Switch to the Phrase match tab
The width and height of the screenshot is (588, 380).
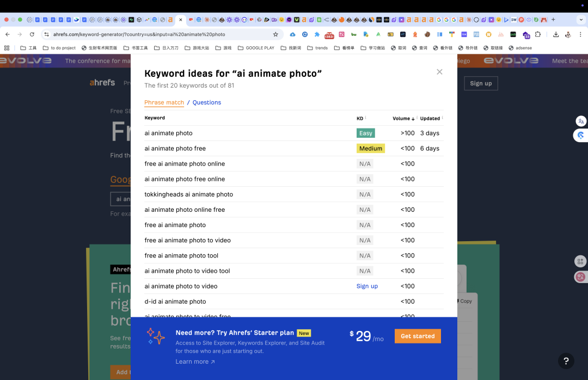point(164,102)
